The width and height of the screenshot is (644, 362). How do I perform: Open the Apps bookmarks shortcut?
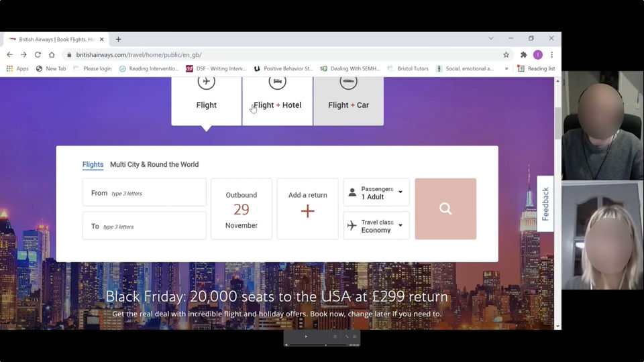click(x=17, y=68)
